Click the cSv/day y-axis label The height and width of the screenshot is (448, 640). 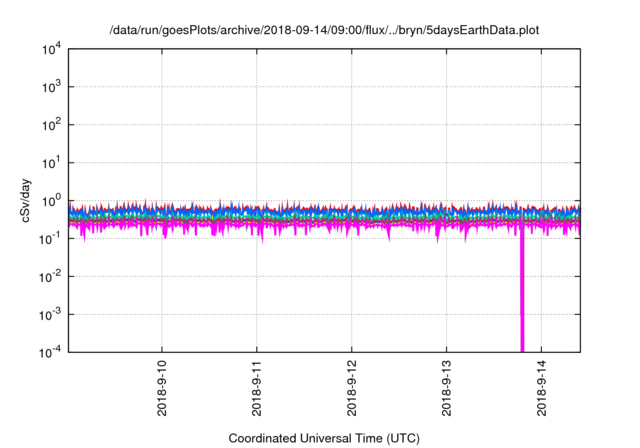pyautogui.click(x=25, y=200)
